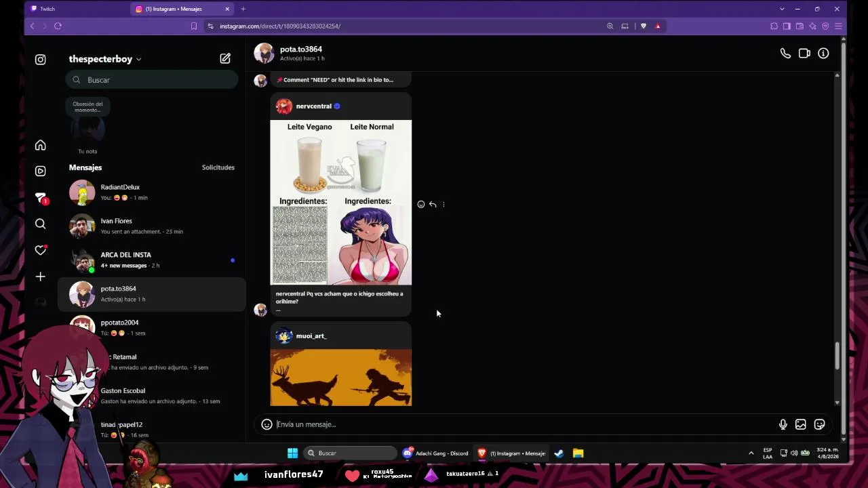Image resolution: width=868 pixels, height=488 pixels.
Task: Open the Brave Wallet icon
Action: (800, 26)
